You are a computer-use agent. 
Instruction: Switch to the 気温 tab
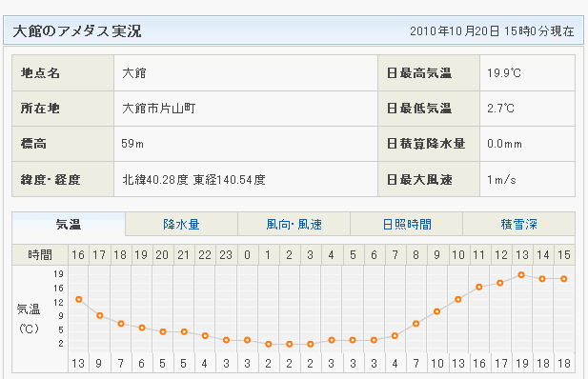pyautogui.click(x=69, y=225)
